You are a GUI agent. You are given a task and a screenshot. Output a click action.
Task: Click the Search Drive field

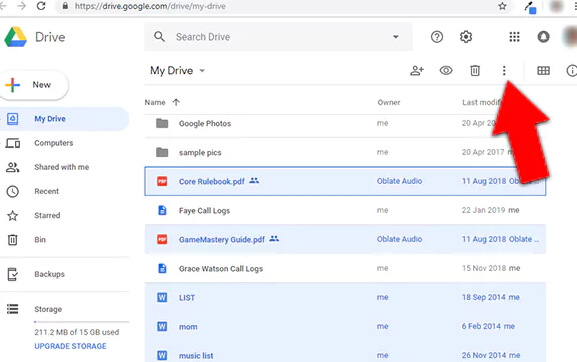point(279,37)
